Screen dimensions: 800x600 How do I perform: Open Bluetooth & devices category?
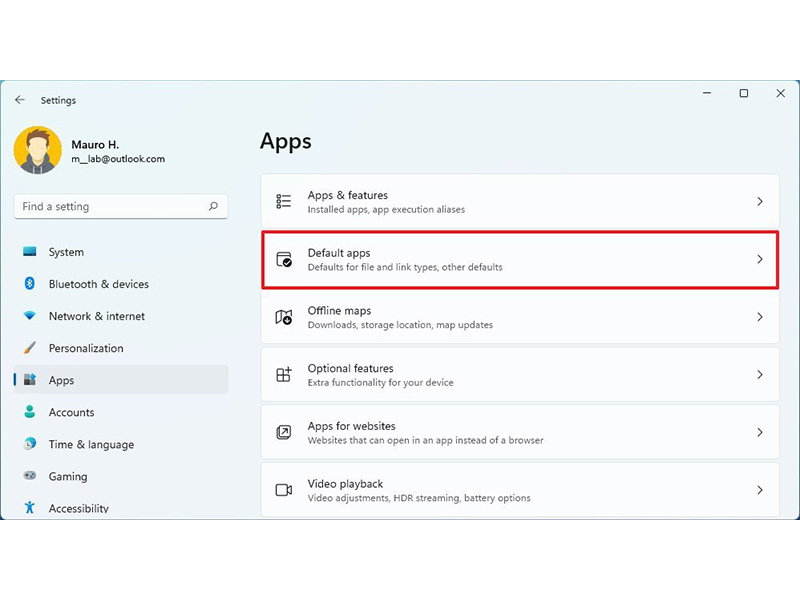click(x=121, y=284)
